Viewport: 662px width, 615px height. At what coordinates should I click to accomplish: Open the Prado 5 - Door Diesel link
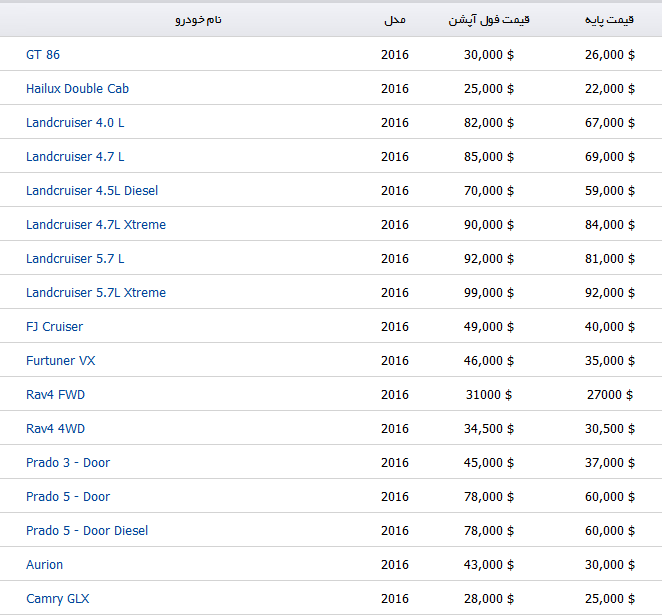pyautogui.click(x=87, y=530)
